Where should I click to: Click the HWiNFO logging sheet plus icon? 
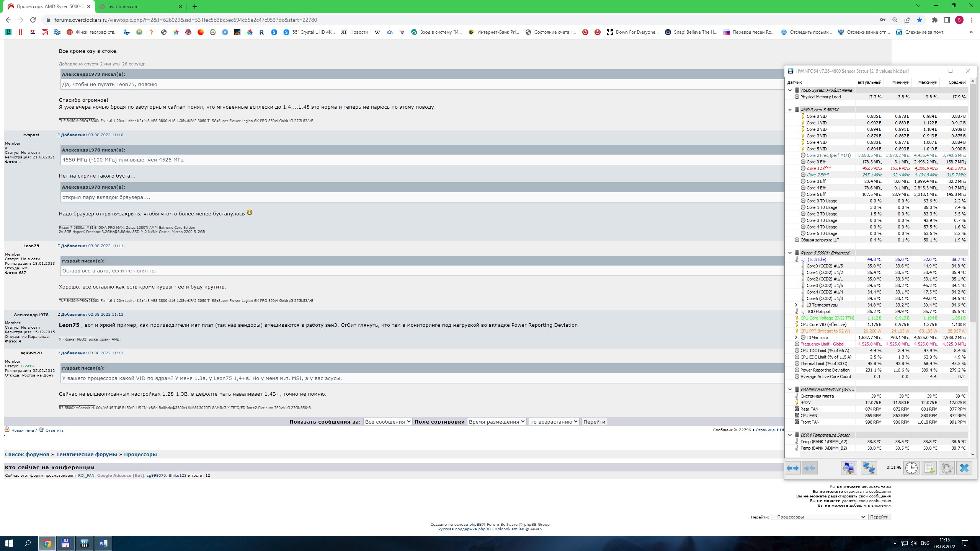929,468
